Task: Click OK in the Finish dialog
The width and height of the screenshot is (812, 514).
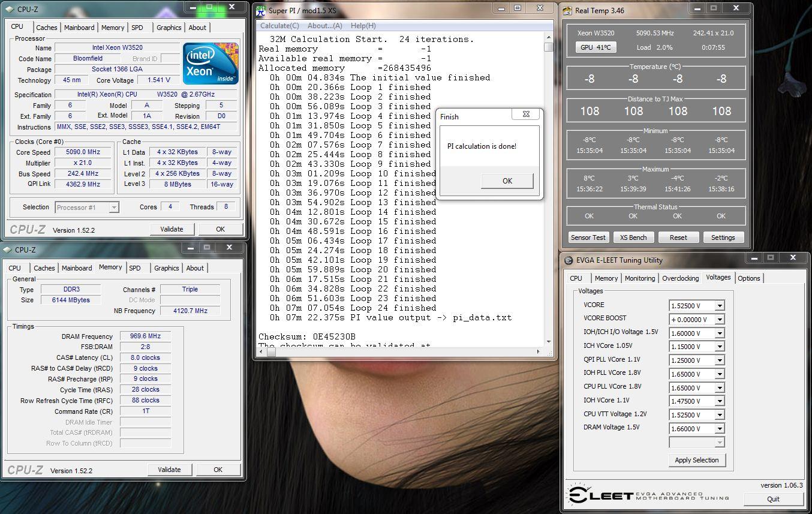Action: tap(507, 181)
